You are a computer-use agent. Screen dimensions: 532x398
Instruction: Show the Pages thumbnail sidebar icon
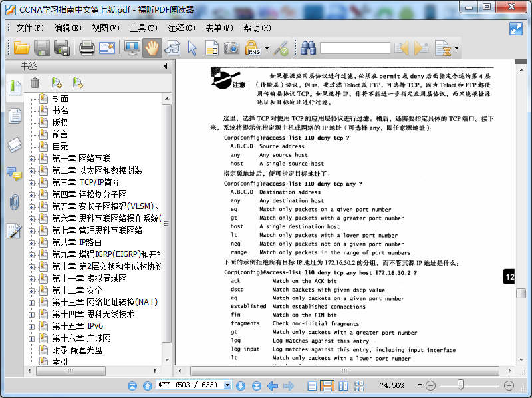tap(15, 116)
